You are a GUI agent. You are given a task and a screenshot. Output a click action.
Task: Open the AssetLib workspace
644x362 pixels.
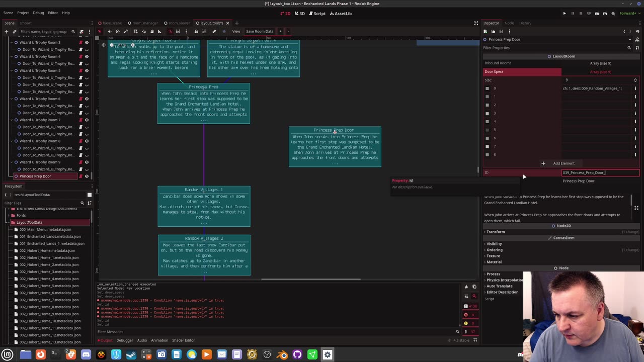click(x=341, y=13)
